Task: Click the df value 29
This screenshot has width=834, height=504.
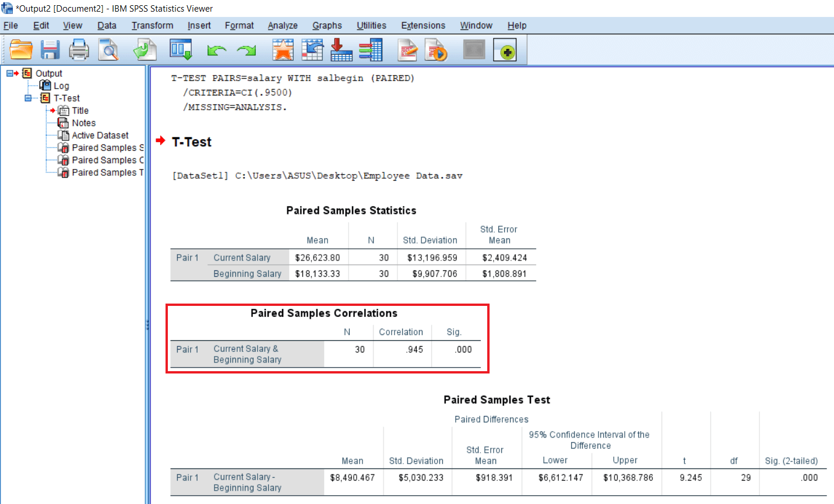Action: (x=745, y=478)
